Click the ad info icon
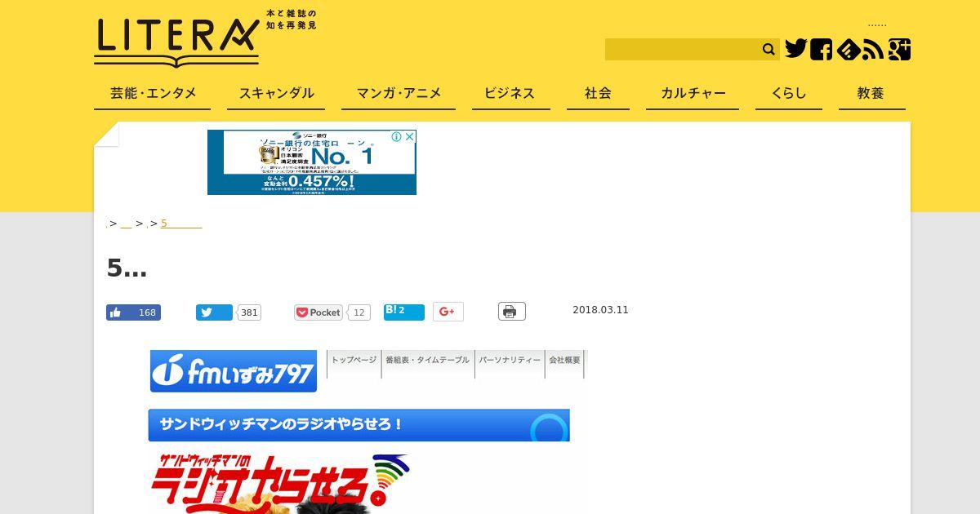 coord(397,137)
